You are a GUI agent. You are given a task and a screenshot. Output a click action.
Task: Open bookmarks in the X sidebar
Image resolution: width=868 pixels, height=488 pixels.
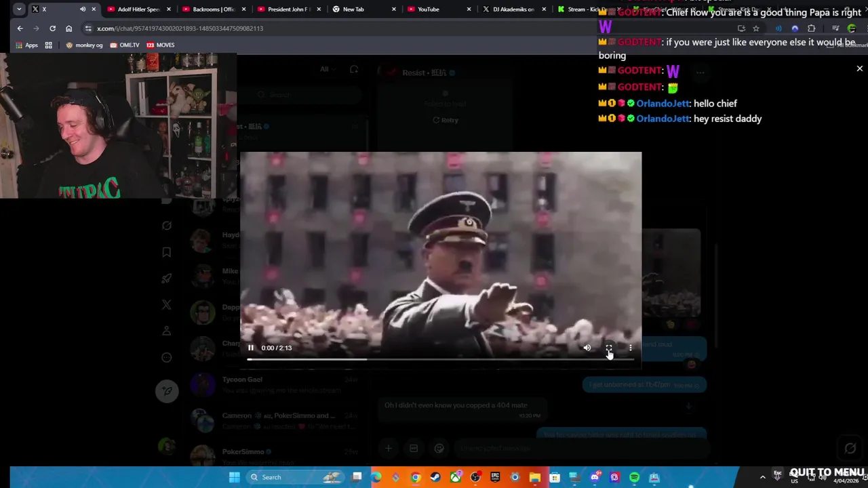167,252
